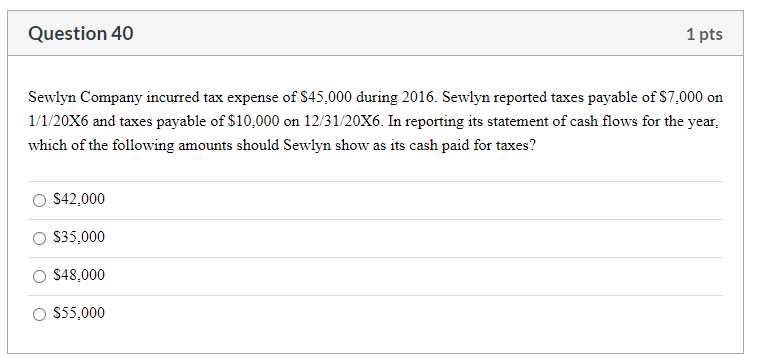This screenshot has width=763, height=361.
Task: Click the $45,000 tax expense figure
Action: pyautogui.click(x=326, y=98)
